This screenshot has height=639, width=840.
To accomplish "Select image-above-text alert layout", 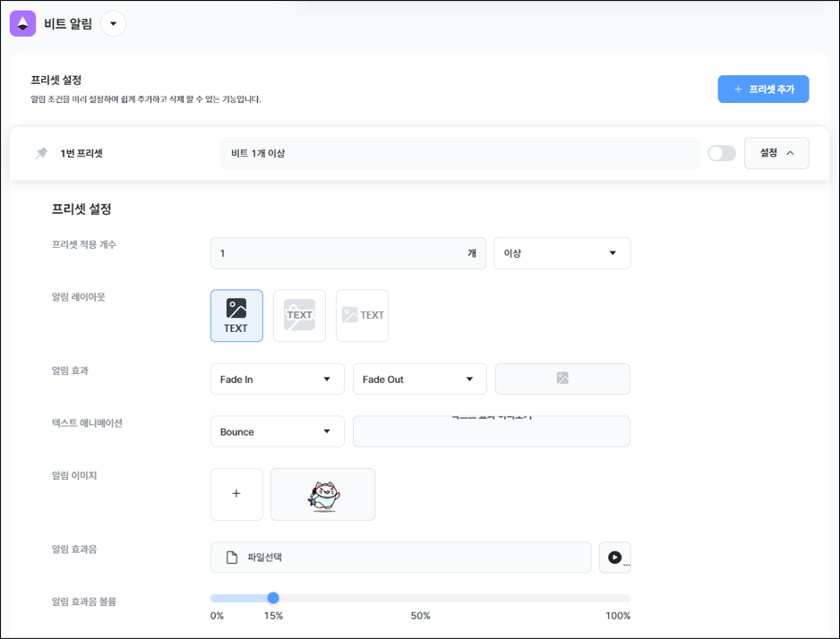I will (x=236, y=316).
